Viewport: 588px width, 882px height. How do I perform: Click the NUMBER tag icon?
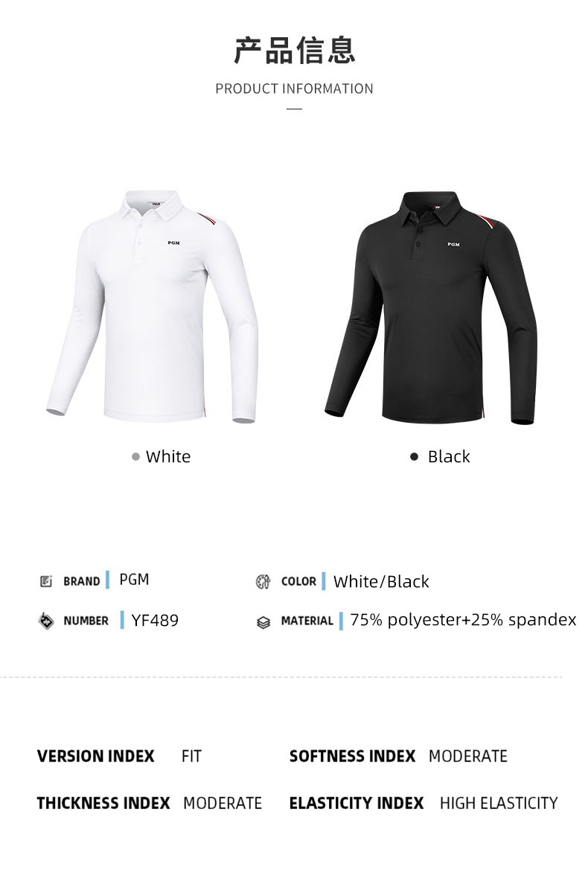tap(46, 621)
